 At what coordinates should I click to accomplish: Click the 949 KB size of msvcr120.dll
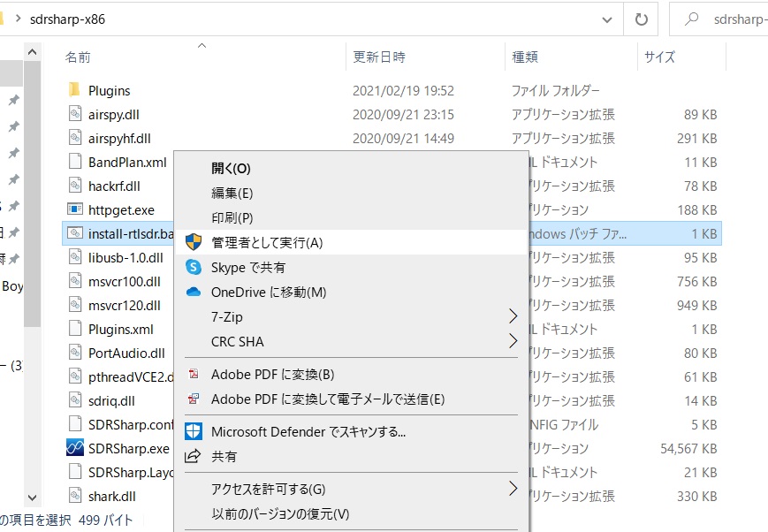coord(697,306)
